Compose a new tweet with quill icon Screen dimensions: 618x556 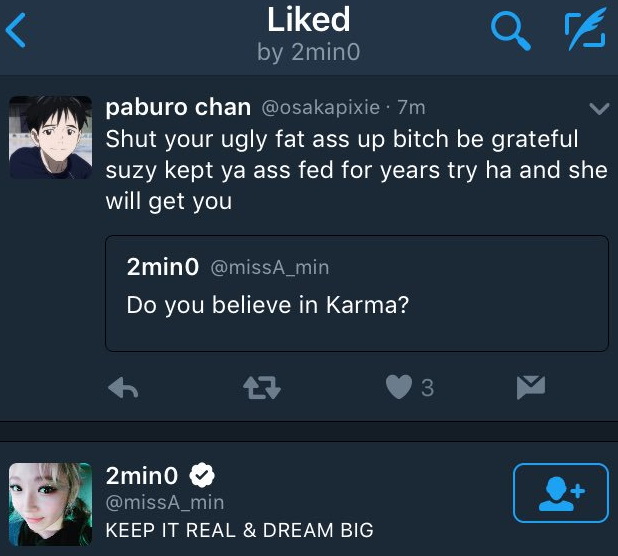585,32
